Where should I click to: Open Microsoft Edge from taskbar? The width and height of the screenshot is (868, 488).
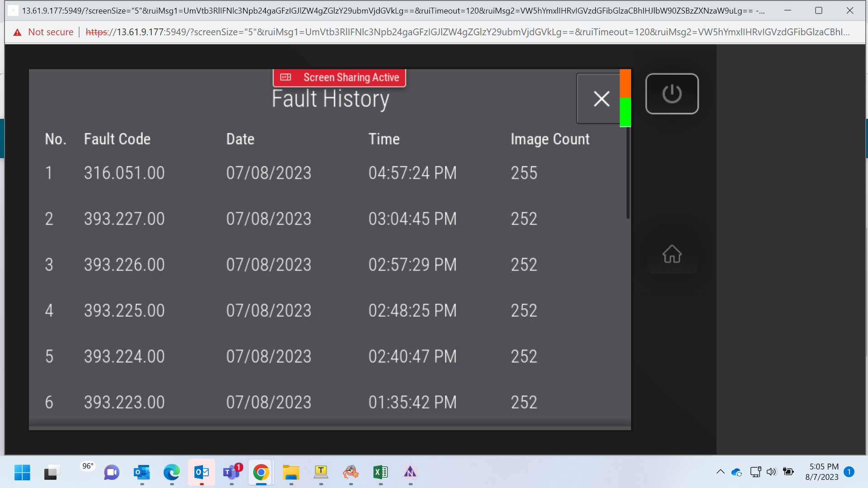click(x=172, y=473)
